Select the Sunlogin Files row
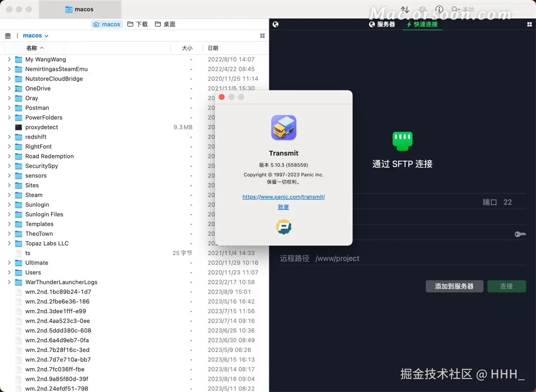Viewport: 536px width, 392px height. (134, 215)
